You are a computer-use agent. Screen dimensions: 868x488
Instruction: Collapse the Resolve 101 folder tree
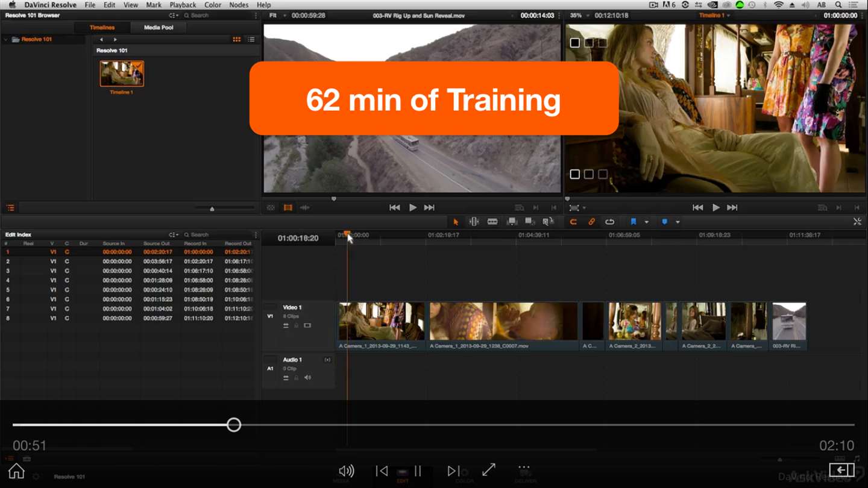6,39
